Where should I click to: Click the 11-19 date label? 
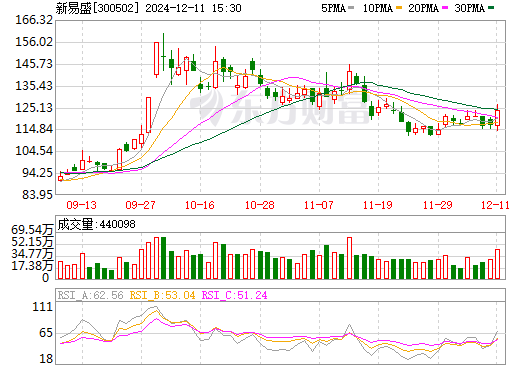378,205
